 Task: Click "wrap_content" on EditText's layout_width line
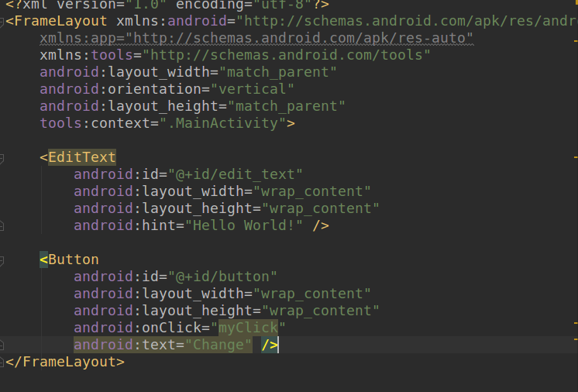311,191
